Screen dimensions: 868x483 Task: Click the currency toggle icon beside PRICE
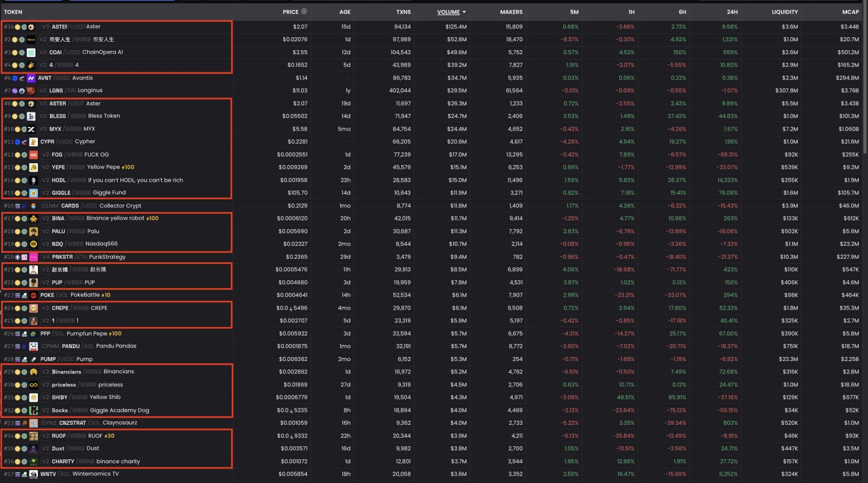tap(304, 11)
